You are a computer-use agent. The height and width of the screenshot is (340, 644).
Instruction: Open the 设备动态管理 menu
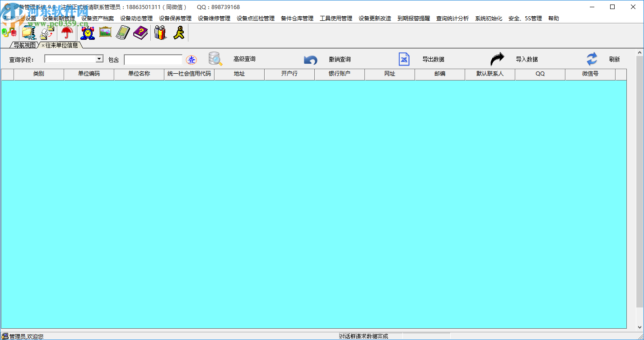(x=136, y=19)
